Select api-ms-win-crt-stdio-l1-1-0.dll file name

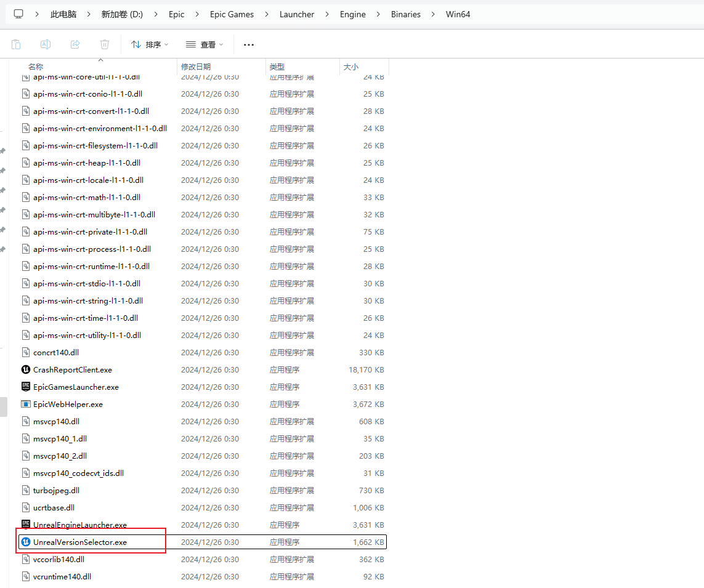pyautogui.click(x=87, y=284)
